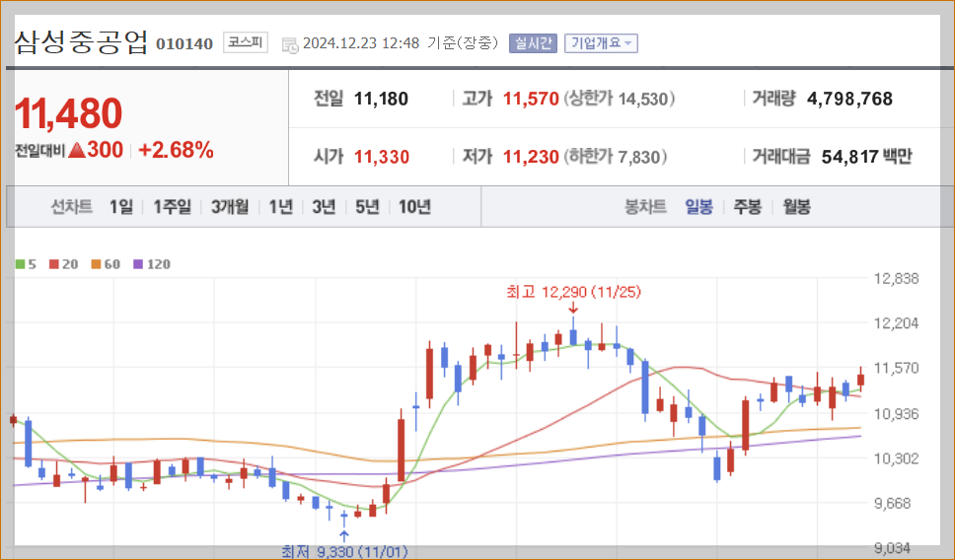955x560 pixels.
Task: Click the 10,302 y-axis label
Action: (896, 458)
